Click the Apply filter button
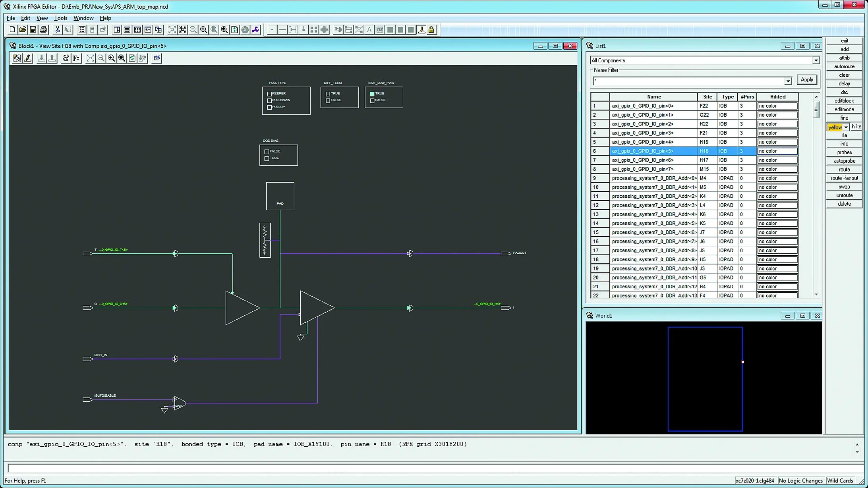Viewport: 868px width, 488px height. coord(806,80)
